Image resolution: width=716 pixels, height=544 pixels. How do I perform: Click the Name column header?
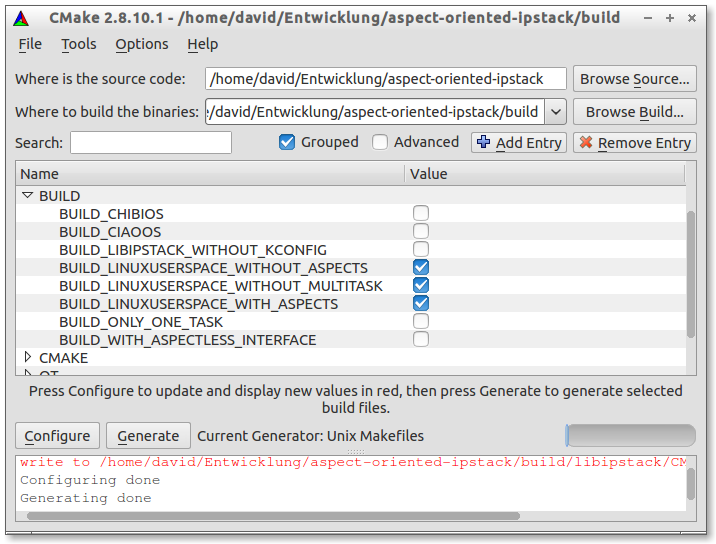[210, 174]
